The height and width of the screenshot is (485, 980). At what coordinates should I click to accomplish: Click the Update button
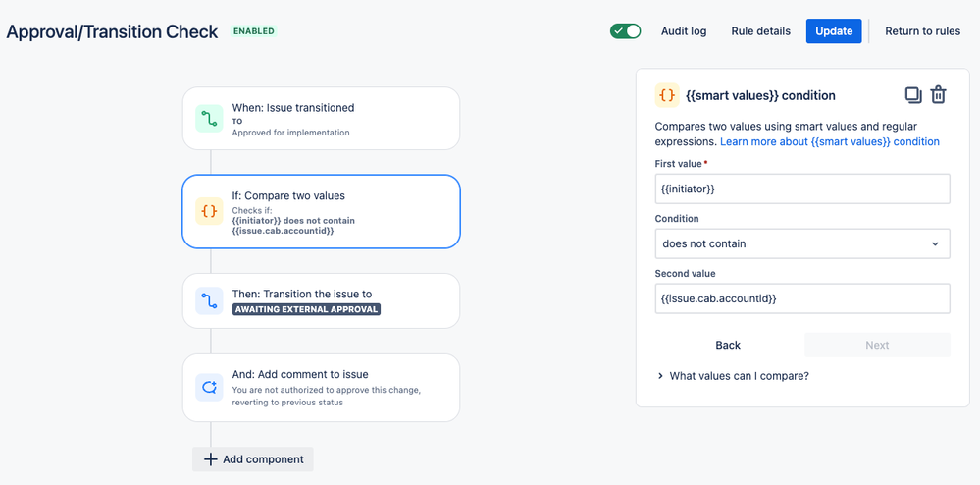pyautogui.click(x=834, y=31)
